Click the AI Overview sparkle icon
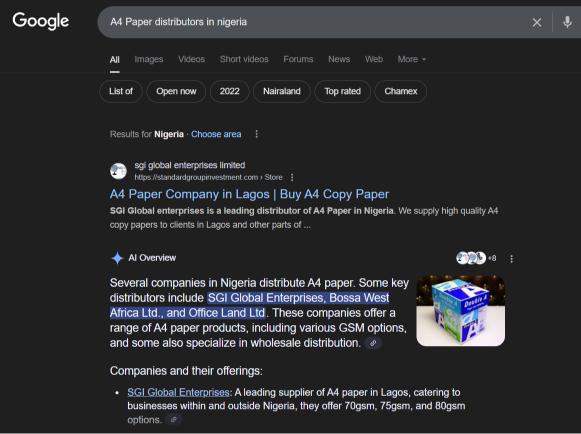Viewport: 581px width, 434px height. click(117, 258)
